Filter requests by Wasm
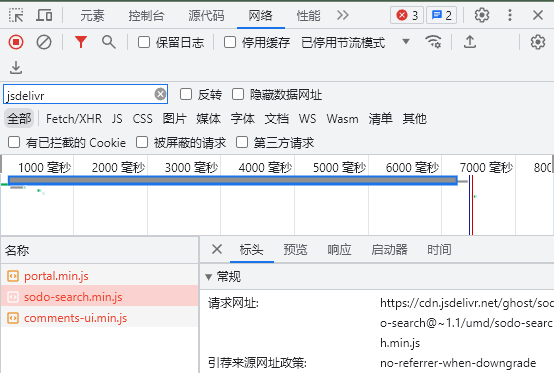Image resolution: width=554 pixels, height=373 pixels. [342, 119]
